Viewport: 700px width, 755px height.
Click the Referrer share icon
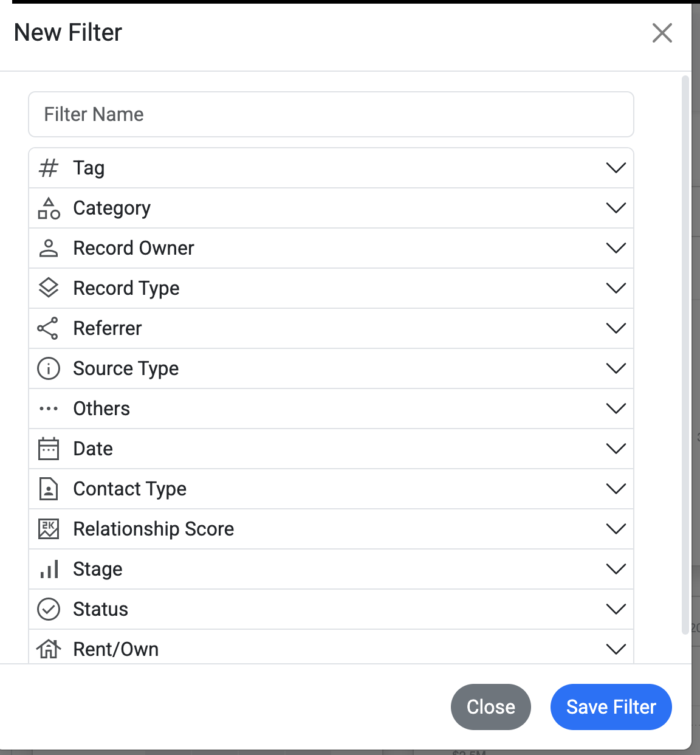49,328
